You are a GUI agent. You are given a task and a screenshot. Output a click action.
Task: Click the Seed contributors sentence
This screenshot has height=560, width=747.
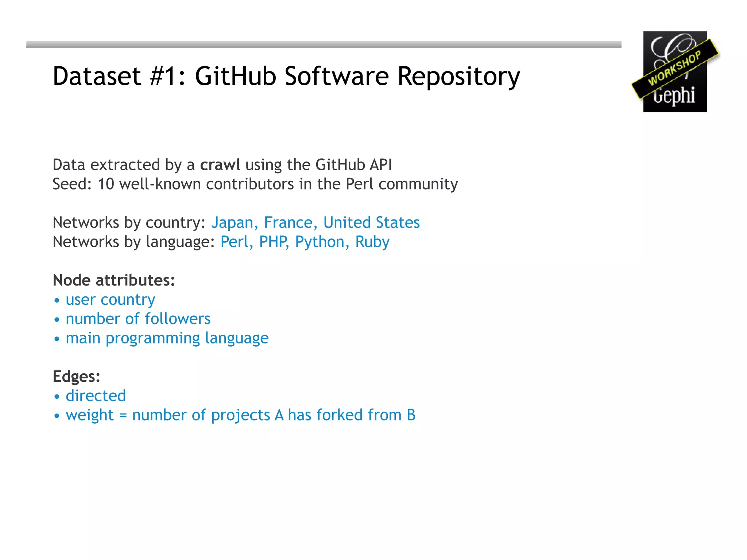point(255,184)
